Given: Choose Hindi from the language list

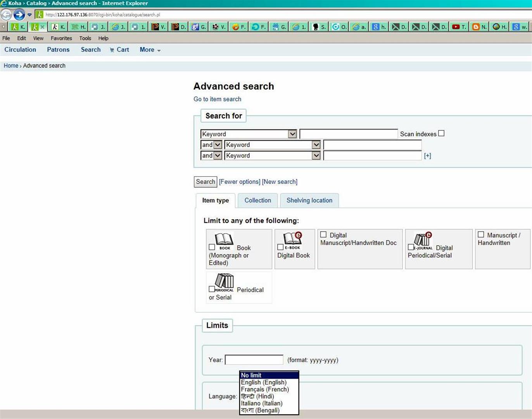Looking at the screenshot, I should coord(269,396).
